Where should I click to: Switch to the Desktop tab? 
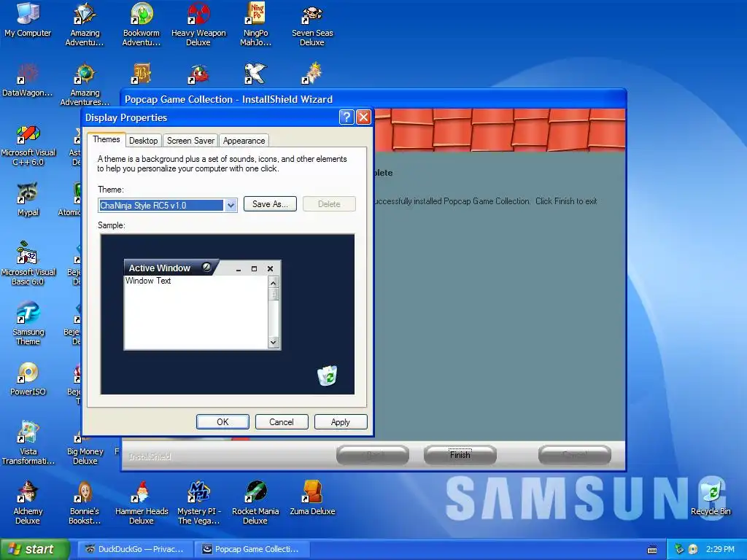tap(144, 141)
